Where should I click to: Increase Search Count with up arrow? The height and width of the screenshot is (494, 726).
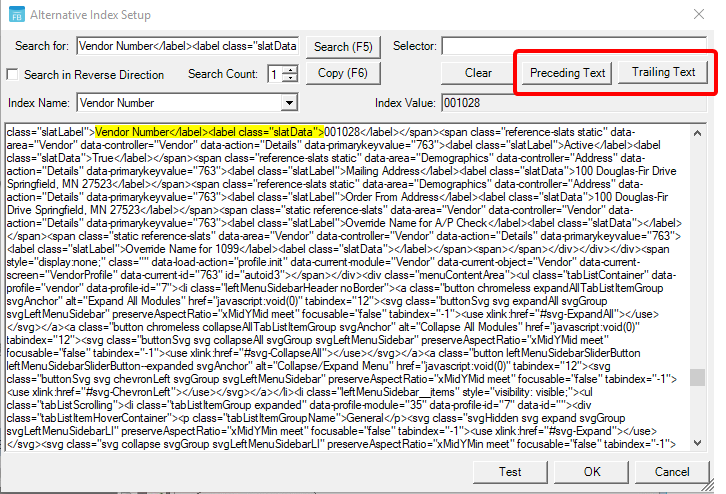point(290,69)
